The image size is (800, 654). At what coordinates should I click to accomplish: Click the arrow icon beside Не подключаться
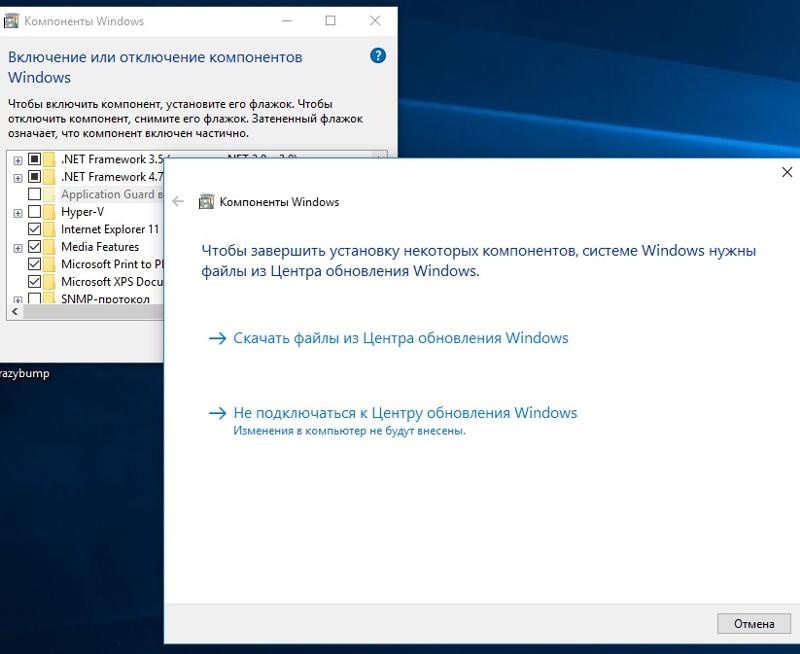pos(218,413)
